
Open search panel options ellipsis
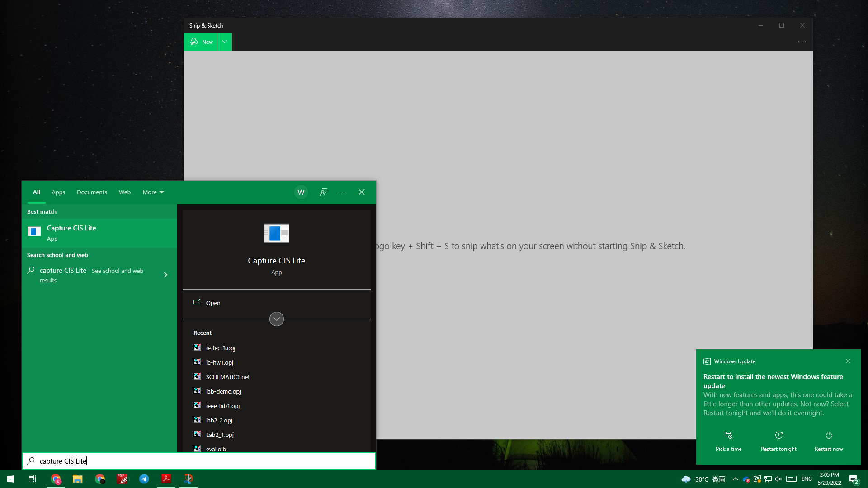(343, 192)
